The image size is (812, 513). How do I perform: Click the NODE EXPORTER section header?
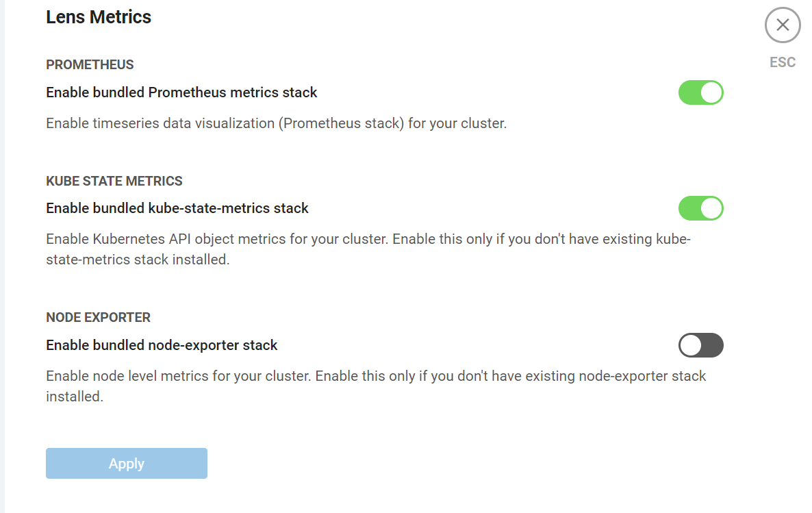click(98, 317)
